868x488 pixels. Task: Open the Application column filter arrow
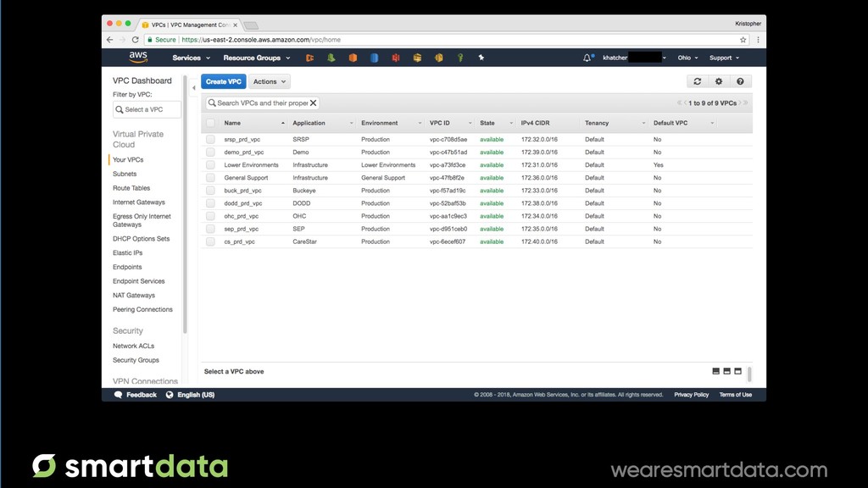tap(351, 123)
